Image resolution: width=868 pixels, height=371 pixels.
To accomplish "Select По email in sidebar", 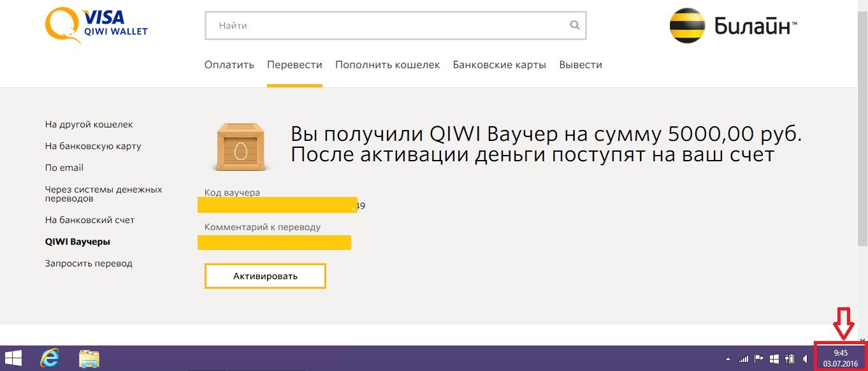I will [64, 168].
